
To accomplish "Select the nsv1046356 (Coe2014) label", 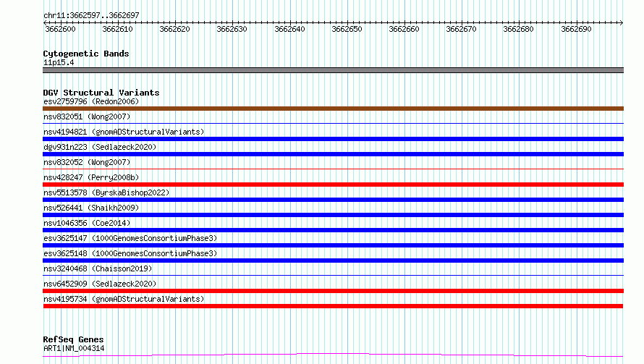I will click(87, 223).
